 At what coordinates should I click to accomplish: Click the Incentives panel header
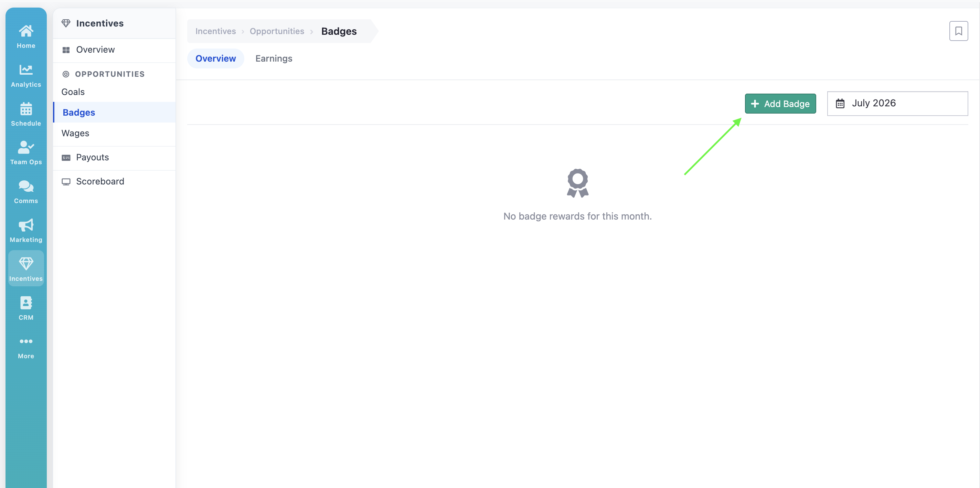click(114, 23)
